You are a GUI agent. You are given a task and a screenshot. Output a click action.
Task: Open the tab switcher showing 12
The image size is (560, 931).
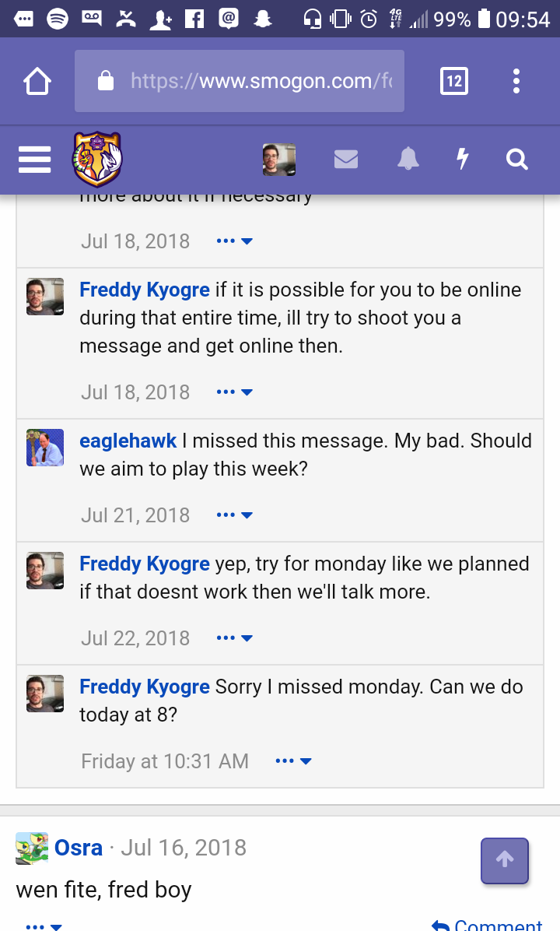click(x=453, y=81)
